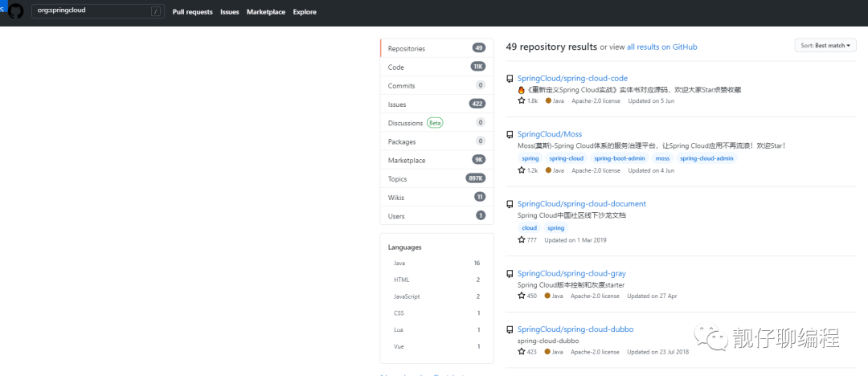Open Issues in top navigation bar
The image size is (868, 376).
click(x=230, y=11)
